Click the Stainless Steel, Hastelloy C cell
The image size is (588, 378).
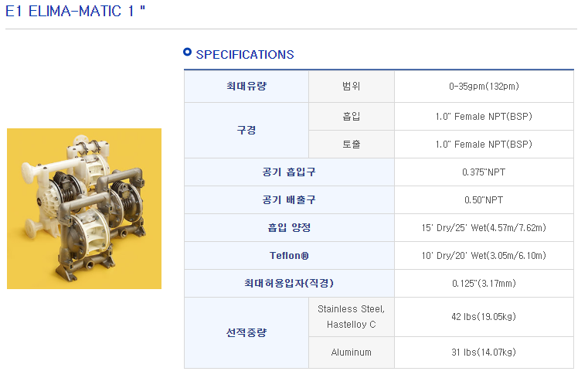[x=352, y=317]
